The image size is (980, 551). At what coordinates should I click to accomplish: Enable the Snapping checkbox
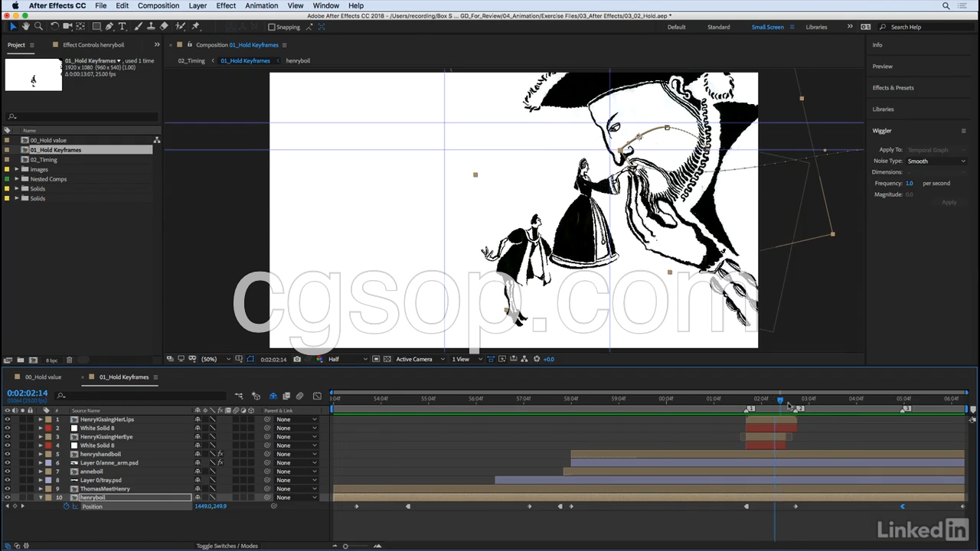[x=272, y=27]
